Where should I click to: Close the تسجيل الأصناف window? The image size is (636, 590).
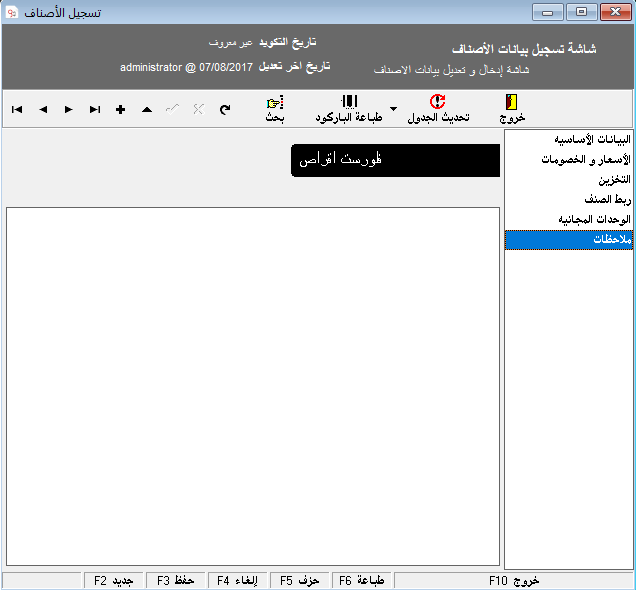tap(615, 12)
